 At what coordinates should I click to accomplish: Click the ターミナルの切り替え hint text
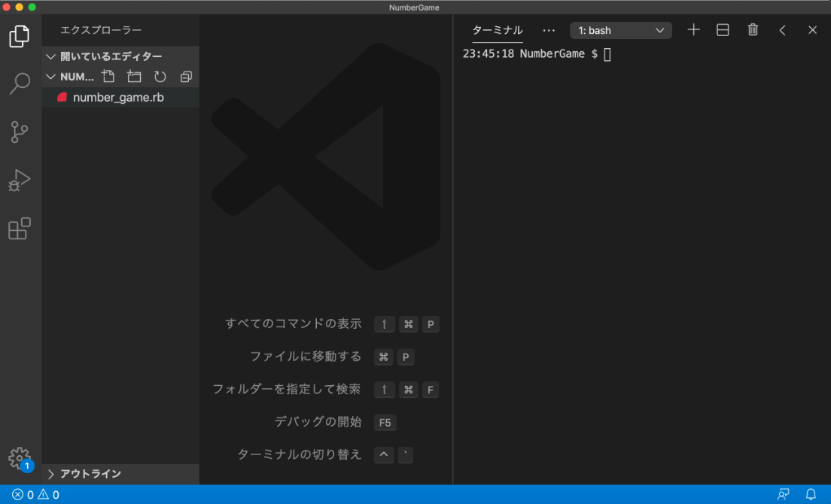click(300, 455)
